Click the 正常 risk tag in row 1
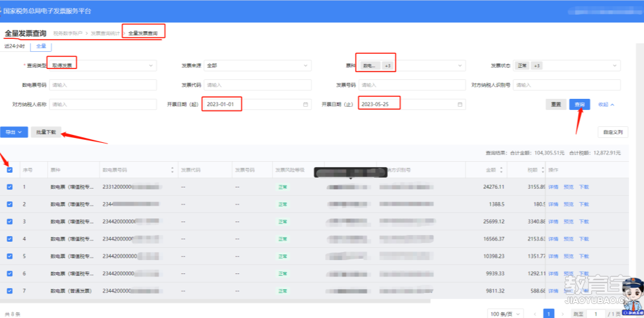644x318 pixels. [282, 187]
